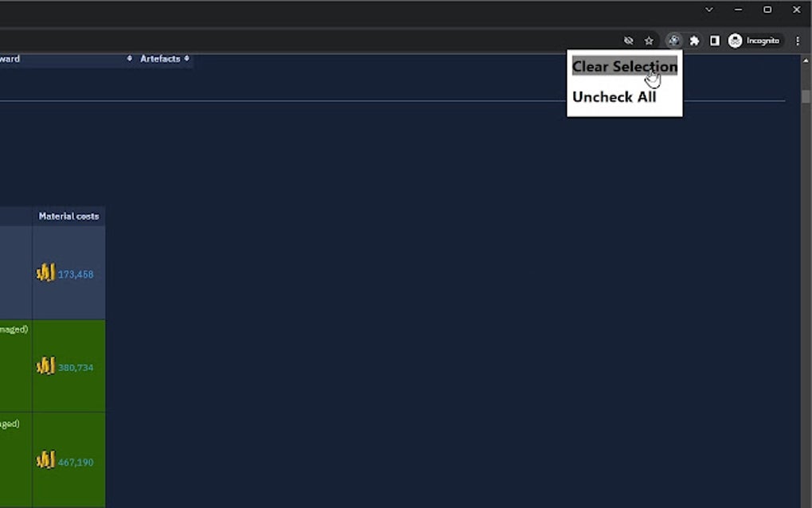The image size is (812, 508).
Task: Follow the 173,458 material costs link
Action: click(x=76, y=273)
